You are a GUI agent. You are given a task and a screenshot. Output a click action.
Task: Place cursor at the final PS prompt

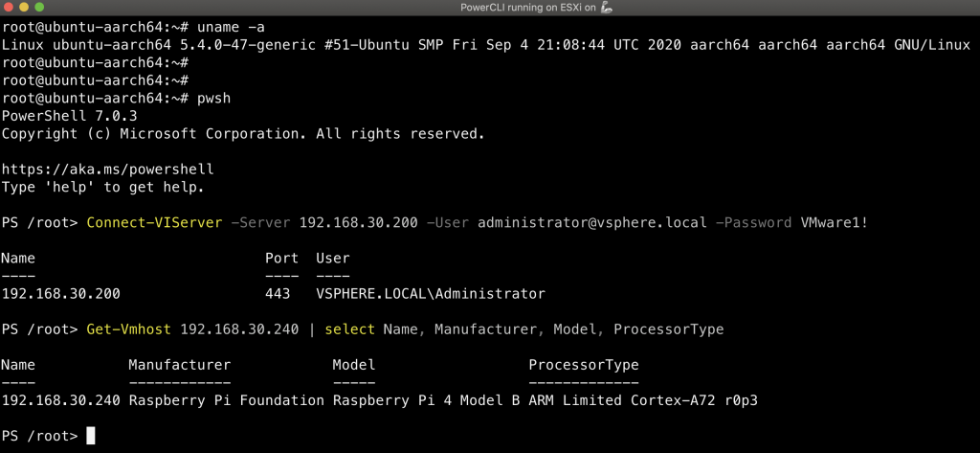(x=91, y=436)
